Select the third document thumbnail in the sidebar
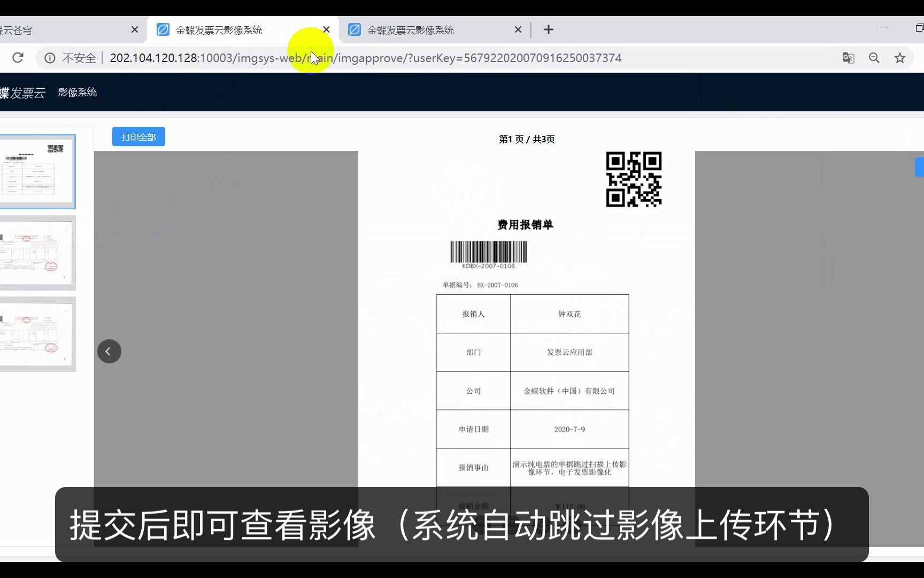This screenshot has width=924, height=578. pyautogui.click(x=37, y=334)
